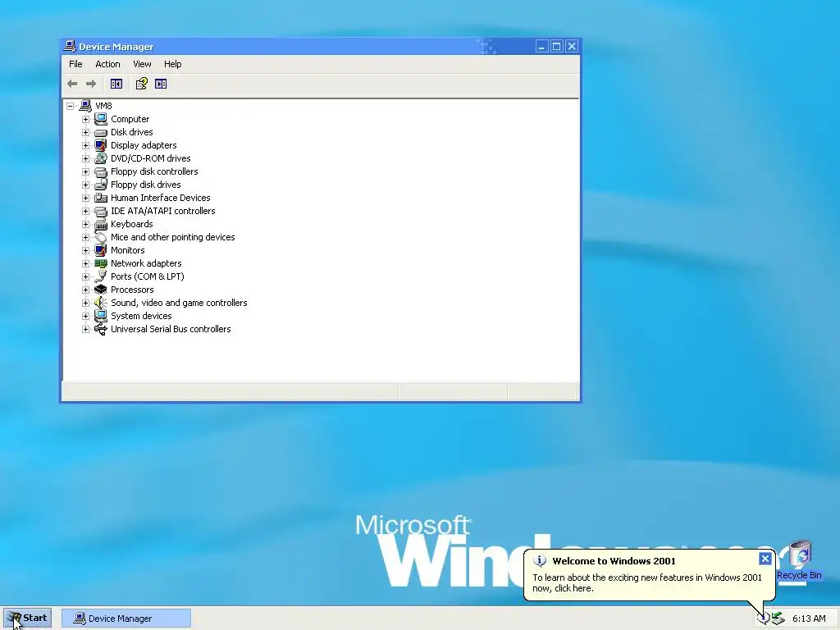
Task: Click the 6:13 AM clock
Action: (809, 619)
